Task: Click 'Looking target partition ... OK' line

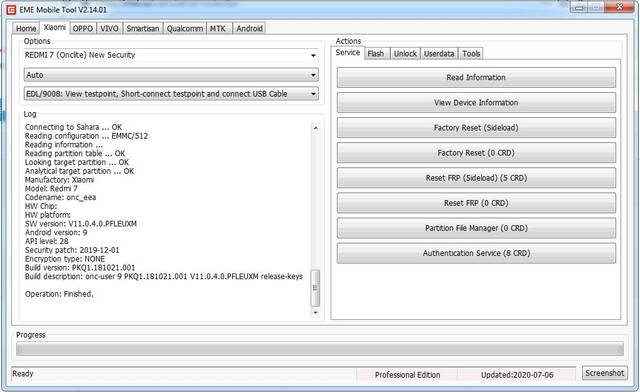Action: (77, 163)
